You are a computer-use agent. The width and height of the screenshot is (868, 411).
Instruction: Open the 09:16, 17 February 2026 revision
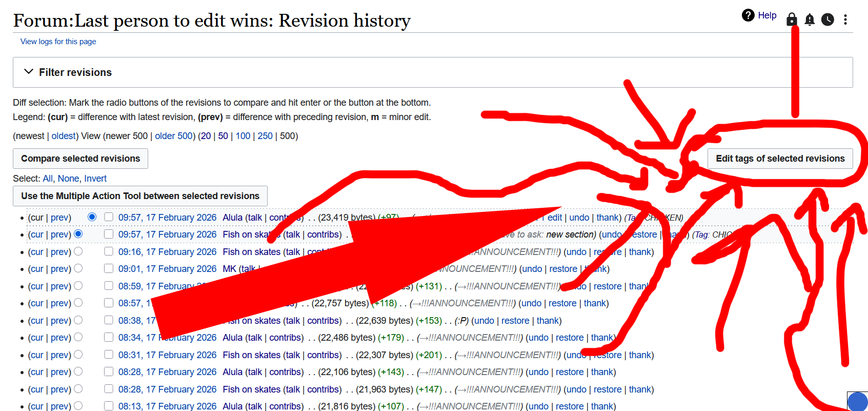point(167,252)
